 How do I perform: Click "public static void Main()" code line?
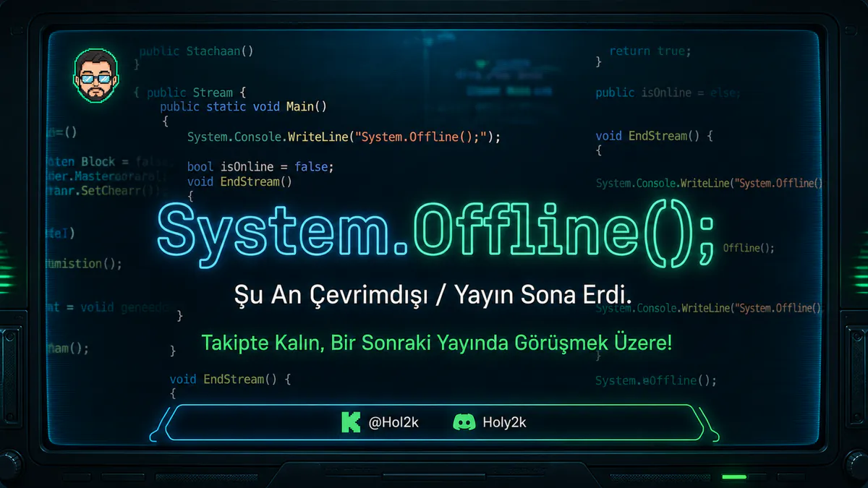[x=244, y=107]
